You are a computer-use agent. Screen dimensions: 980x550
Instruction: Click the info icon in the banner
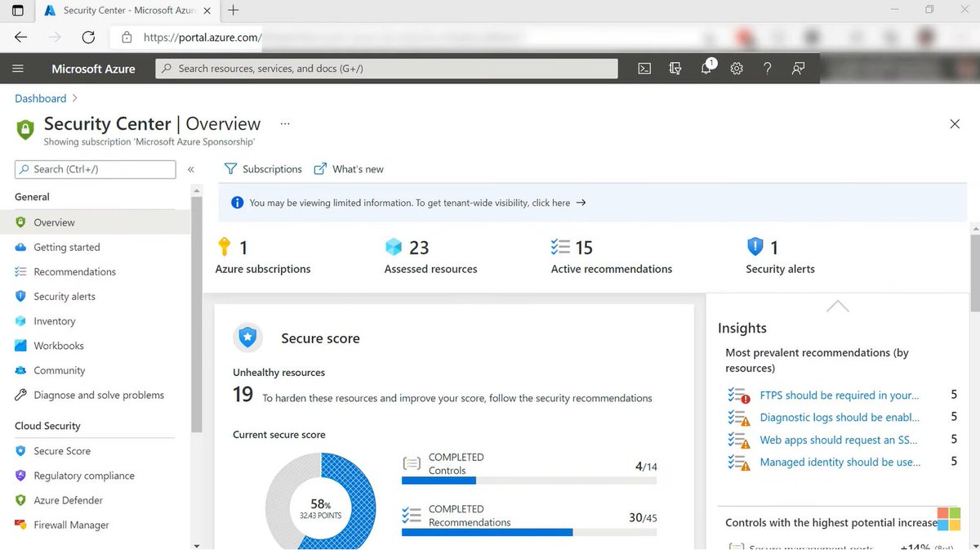tap(237, 203)
